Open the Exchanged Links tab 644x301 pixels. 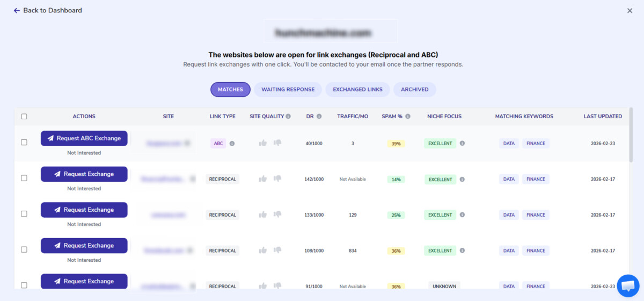click(x=357, y=89)
